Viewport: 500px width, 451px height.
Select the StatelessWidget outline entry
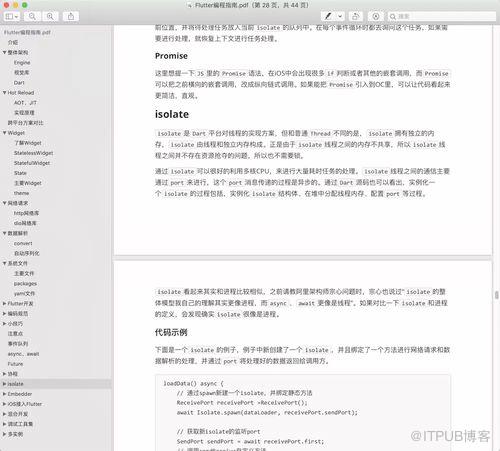(x=33, y=153)
